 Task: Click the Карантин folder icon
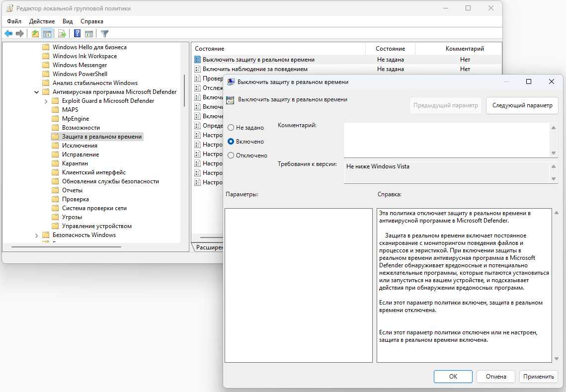[x=55, y=163]
